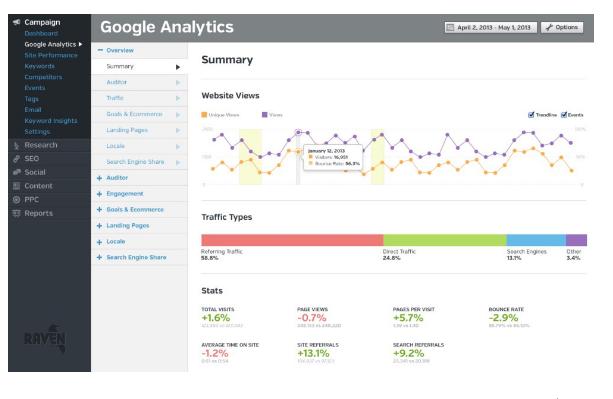Click the Campaign megaphone icon
Screen dimensions: 613x399
(x=16, y=22)
